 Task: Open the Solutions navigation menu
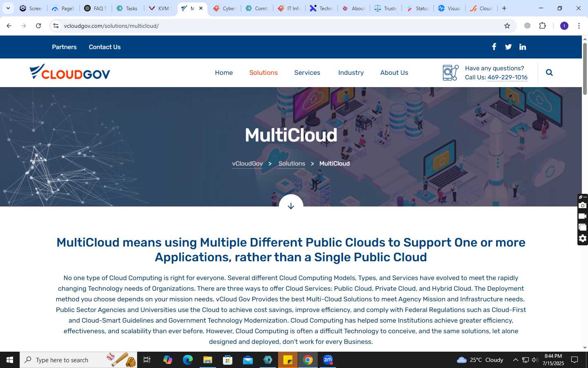[263, 72]
